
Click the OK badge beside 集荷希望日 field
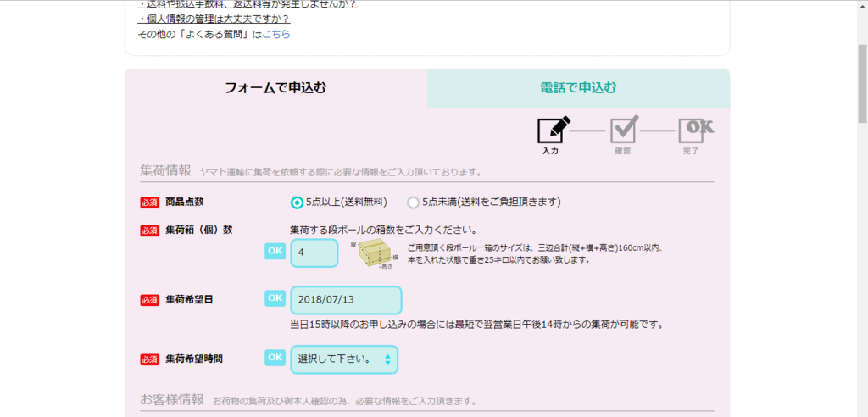275,298
